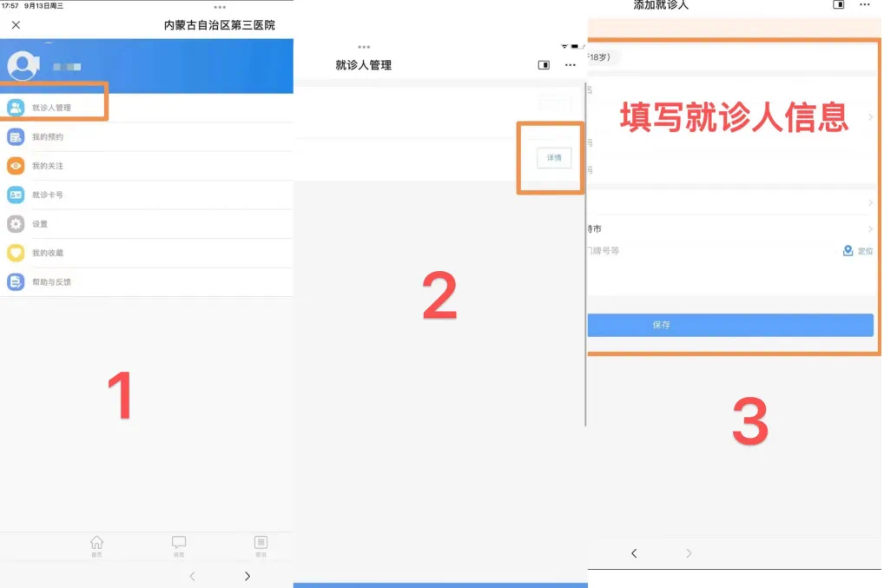
Task: Select the 就诊卡号 card icon
Action: [16, 195]
